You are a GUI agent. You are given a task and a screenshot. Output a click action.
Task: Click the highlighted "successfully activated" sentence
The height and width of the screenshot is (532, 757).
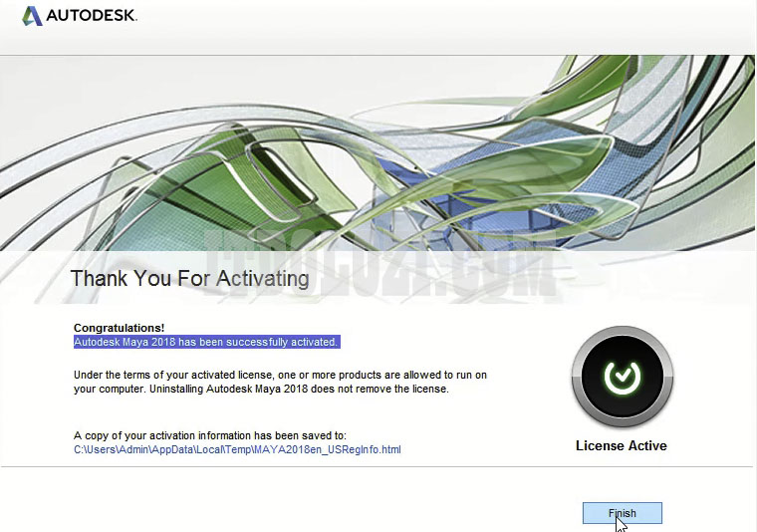coord(206,342)
